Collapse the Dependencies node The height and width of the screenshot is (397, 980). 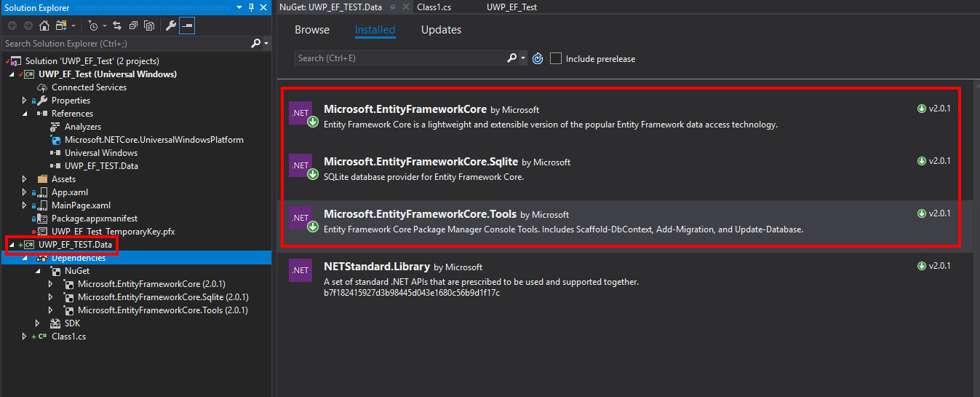point(24,258)
